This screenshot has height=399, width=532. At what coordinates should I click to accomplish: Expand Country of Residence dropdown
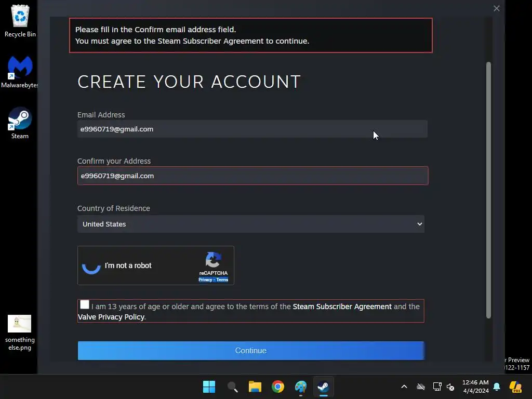(251, 224)
